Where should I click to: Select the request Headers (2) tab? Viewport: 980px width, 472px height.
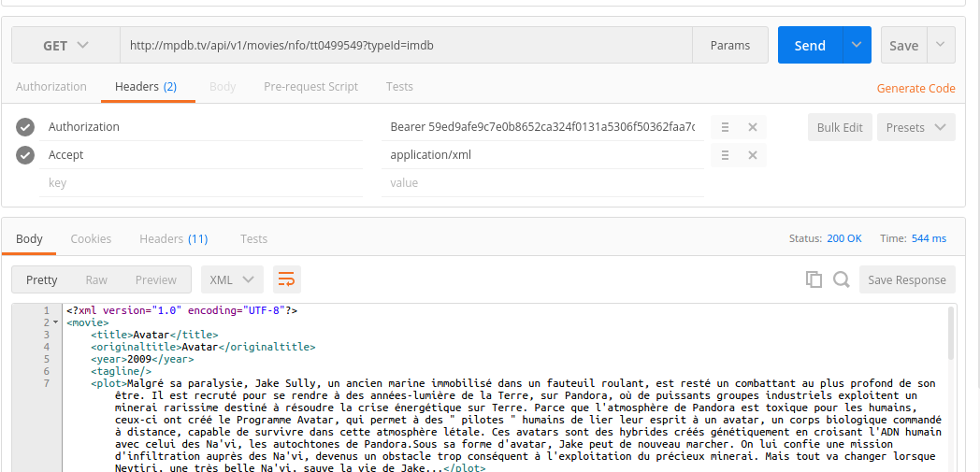point(146,87)
